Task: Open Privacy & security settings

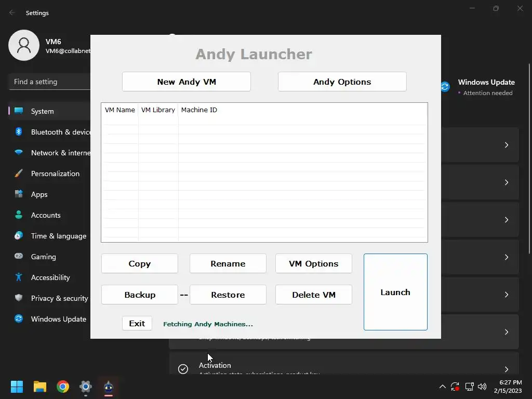Action: point(49,298)
